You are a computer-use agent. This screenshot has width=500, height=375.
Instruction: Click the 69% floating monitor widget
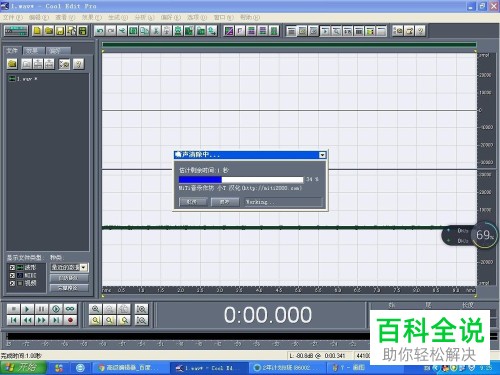(470, 235)
